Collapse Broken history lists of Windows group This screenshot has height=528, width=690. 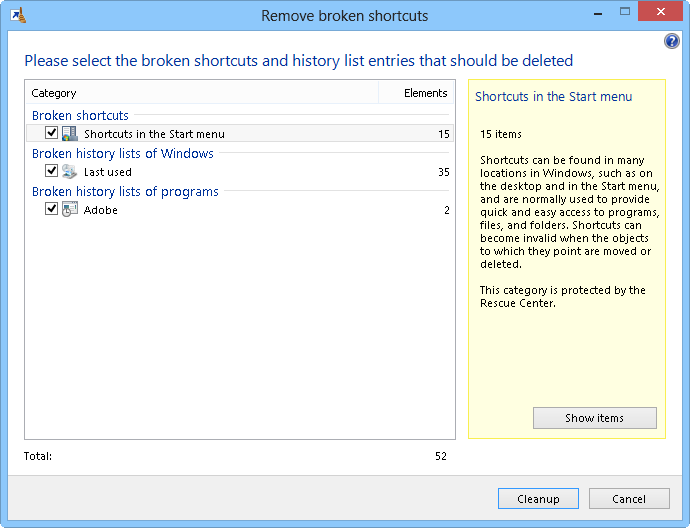pos(122,154)
